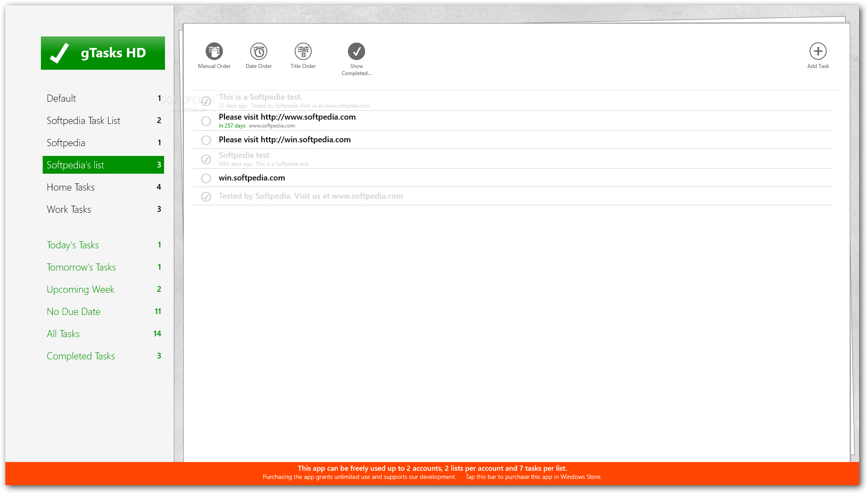Open task titled 'Please visit http://win.softpedia.com'
The width and height of the screenshot is (868, 494).
pos(285,139)
